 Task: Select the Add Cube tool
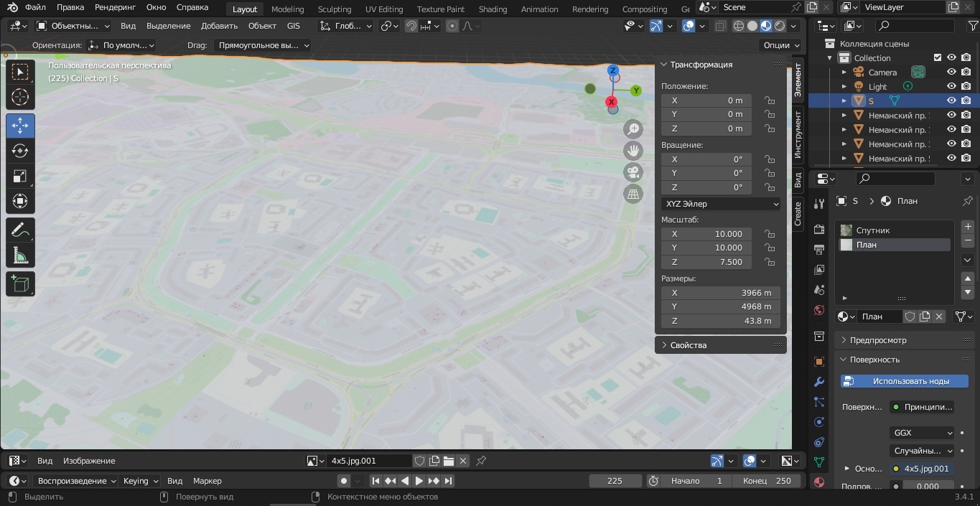click(x=20, y=284)
